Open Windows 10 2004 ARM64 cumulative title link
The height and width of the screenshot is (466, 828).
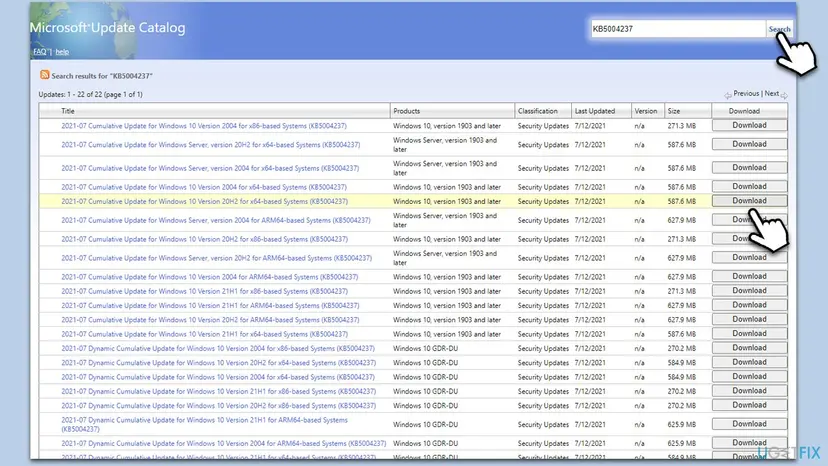pyautogui.click(x=210, y=277)
